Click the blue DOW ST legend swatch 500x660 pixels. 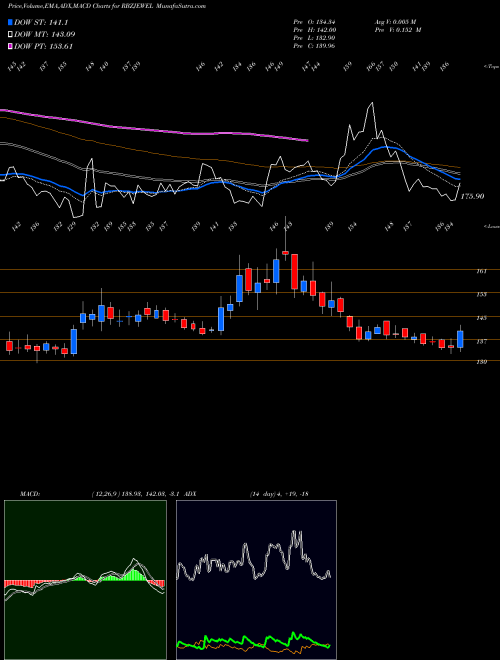(x=10, y=22)
